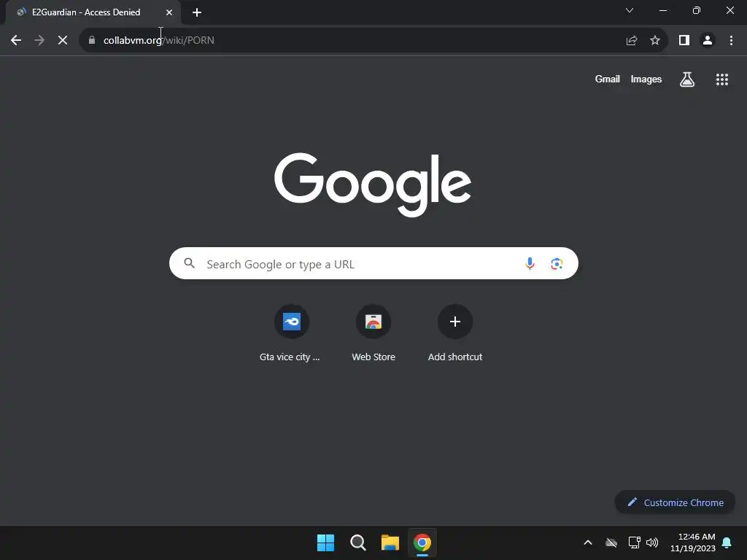This screenshot has width=747, height=560.
Task: Open the Chrome profile avatar
Action: [x=708, y=41]
